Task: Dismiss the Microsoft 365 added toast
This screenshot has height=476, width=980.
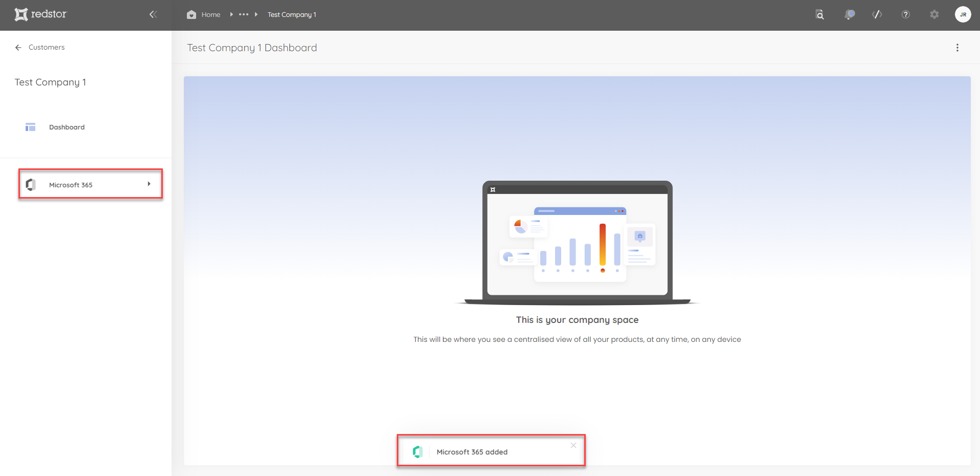Action: (573, 445)
